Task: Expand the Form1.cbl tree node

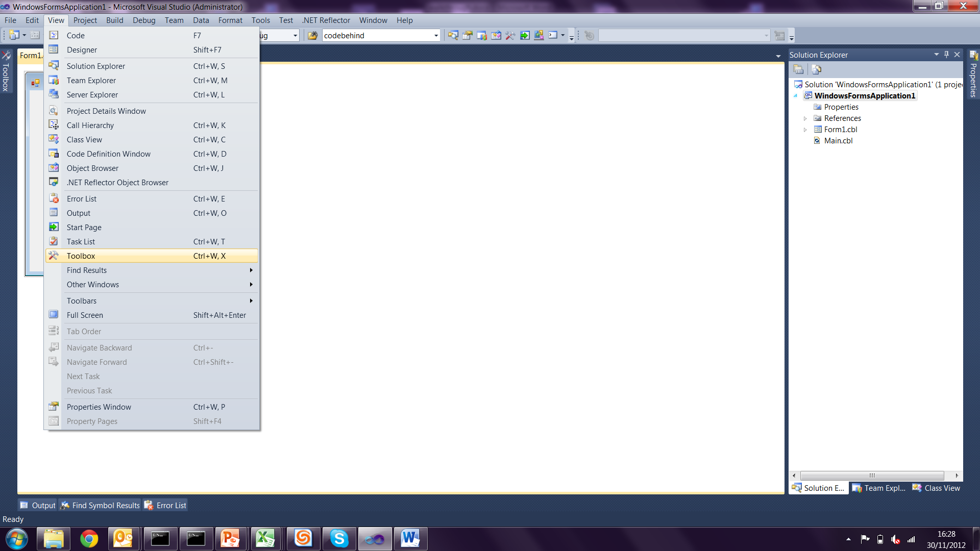Action: pyautogui.click(x=805, y=130)
